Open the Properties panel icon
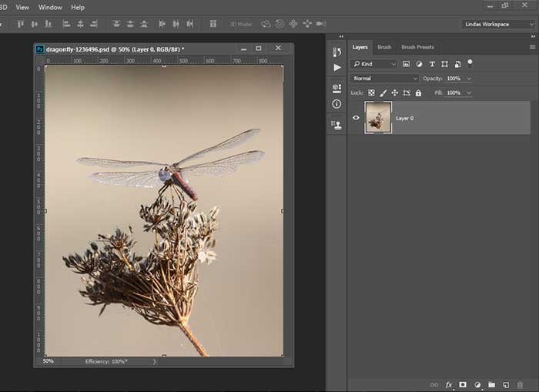This screenshot has width=539, height=392. [x=337, y=89]
